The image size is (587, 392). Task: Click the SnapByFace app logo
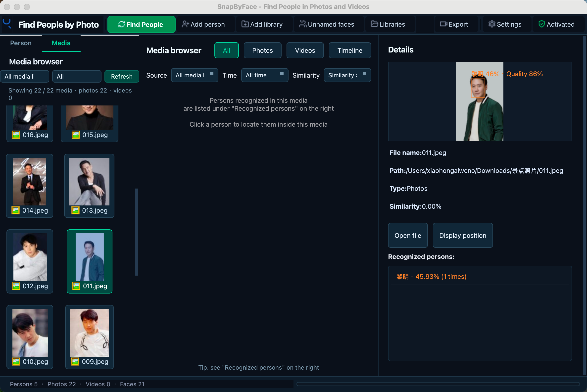(7, 24)
